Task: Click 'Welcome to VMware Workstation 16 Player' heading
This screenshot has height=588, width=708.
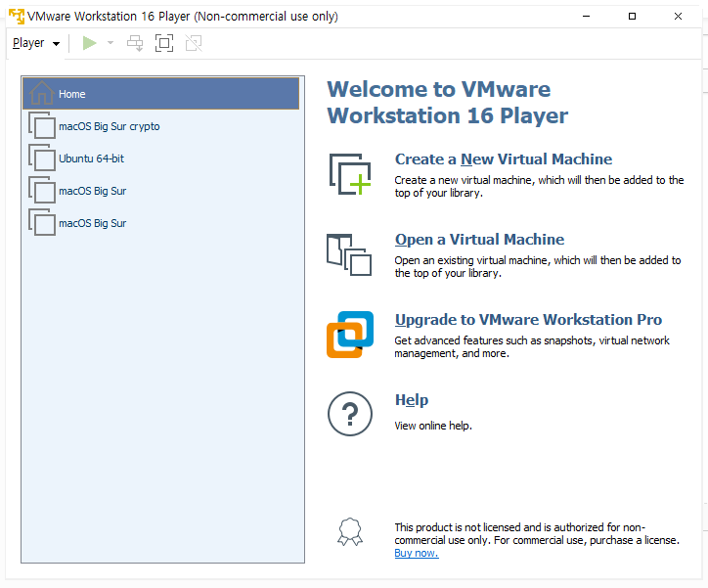Action: pyautogui.click(x=448, y=103)
